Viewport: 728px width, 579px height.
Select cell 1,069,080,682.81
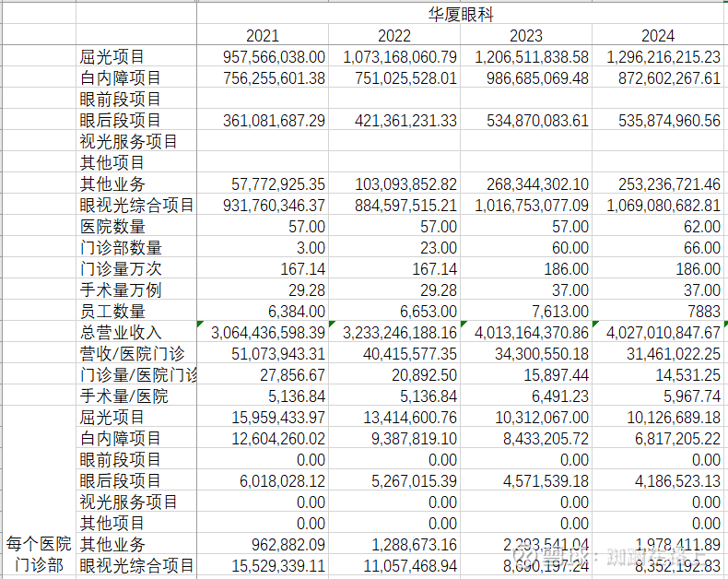[x=658, y=205]
